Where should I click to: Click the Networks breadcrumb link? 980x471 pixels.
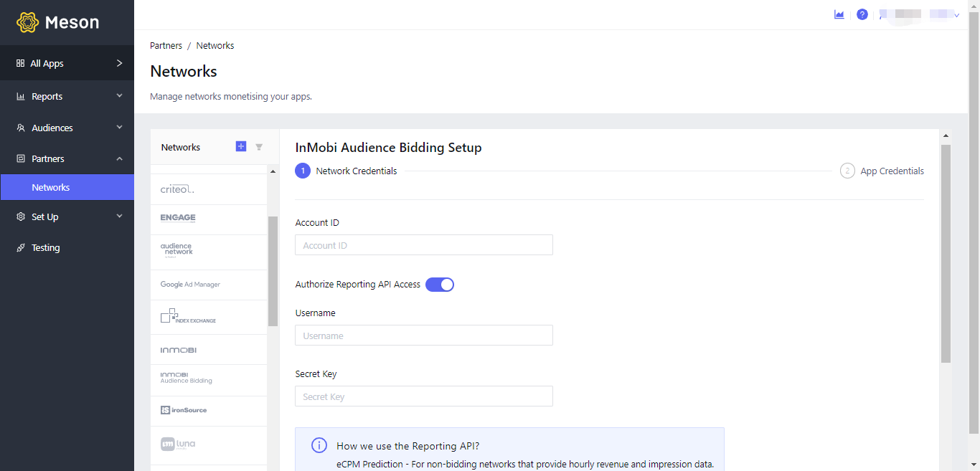215,45
